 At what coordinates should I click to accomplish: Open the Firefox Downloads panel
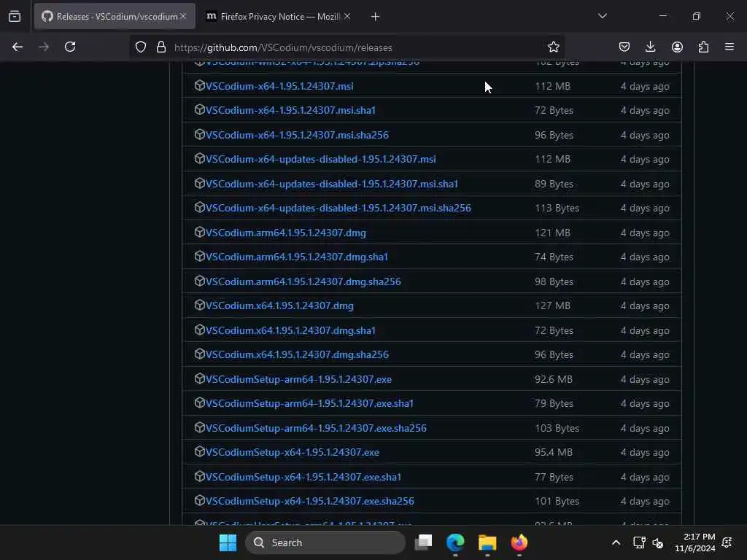(x=650, y=47)
